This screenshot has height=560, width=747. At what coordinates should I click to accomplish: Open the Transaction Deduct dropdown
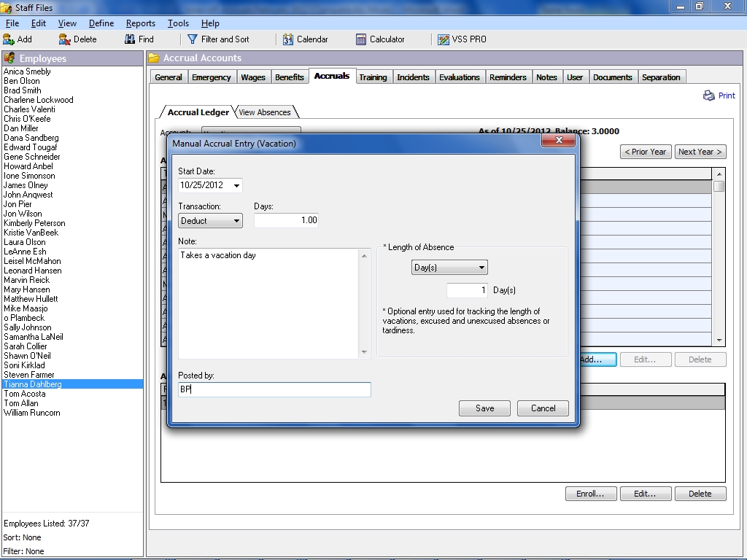[236, 221]
